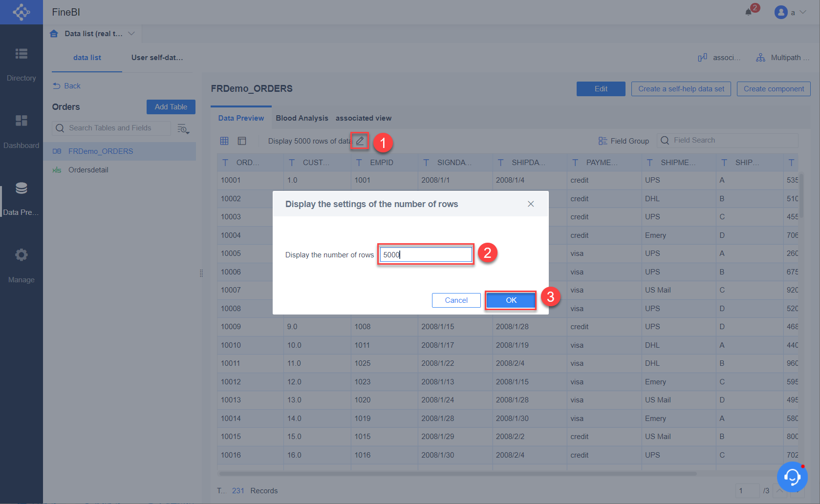Image resolution: width=820 pixels, height=504 pixels.
Task: Focus the Field Search box
Action: pyautogui.click(x=727, y=141)
